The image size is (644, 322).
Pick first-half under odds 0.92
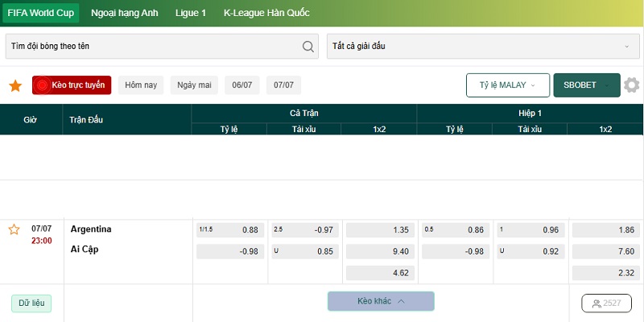pos(530,251)
